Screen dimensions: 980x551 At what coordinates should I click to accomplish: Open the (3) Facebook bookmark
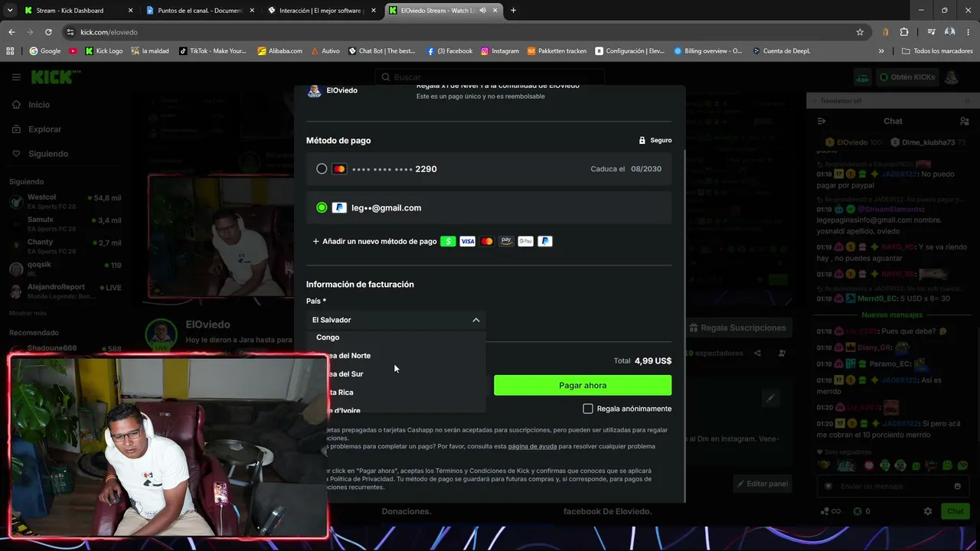[449, 51]
